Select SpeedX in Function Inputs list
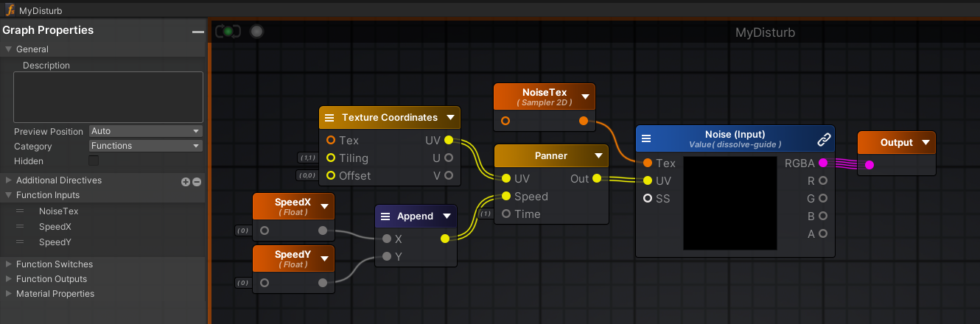The width and height of the screenshot is (980, 324). (55, 227)
